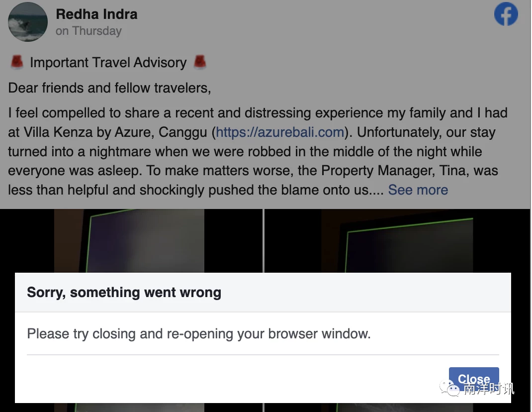Click the 南洋时讯 watermark text

489,389
